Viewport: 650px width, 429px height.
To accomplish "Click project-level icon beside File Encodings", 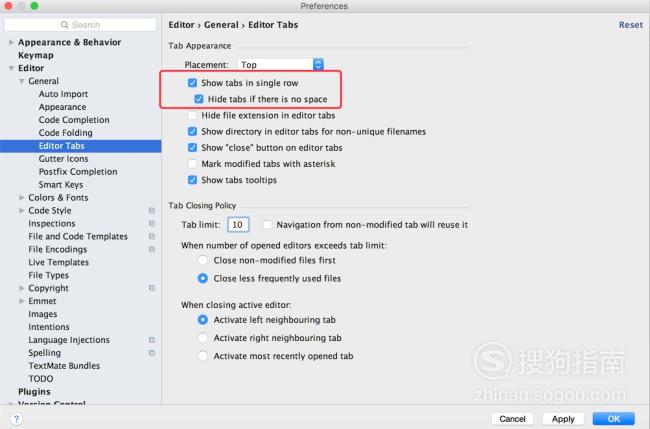I will [152, 249].
